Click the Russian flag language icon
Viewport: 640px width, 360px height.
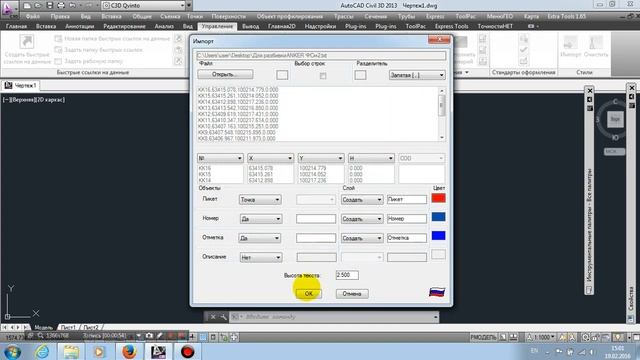437,292
